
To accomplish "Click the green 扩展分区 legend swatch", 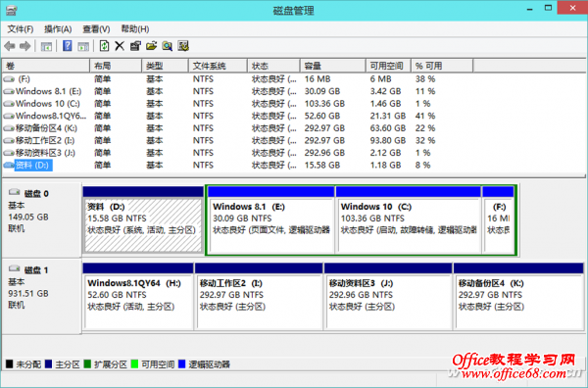I will pos(87,364).
